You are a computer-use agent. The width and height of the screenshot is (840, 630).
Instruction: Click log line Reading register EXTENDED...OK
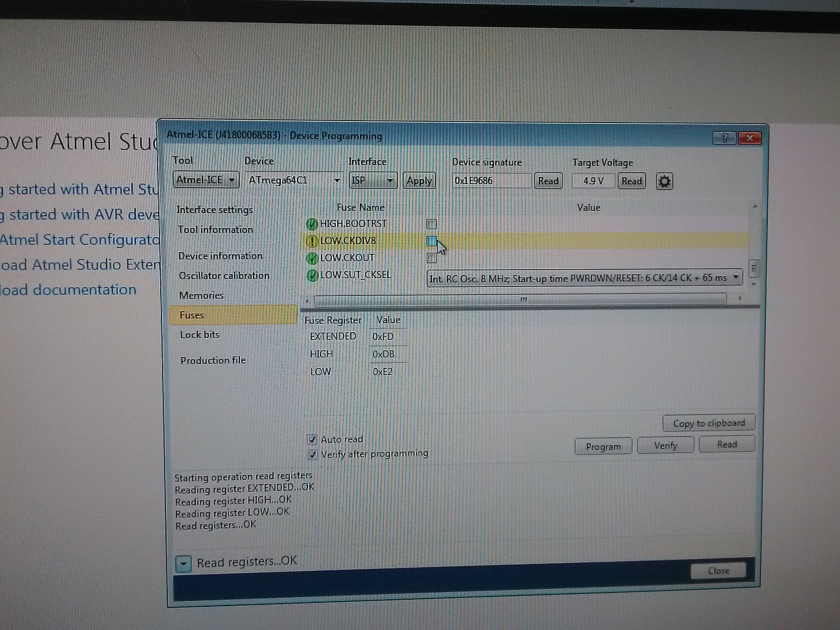[245, 488]
